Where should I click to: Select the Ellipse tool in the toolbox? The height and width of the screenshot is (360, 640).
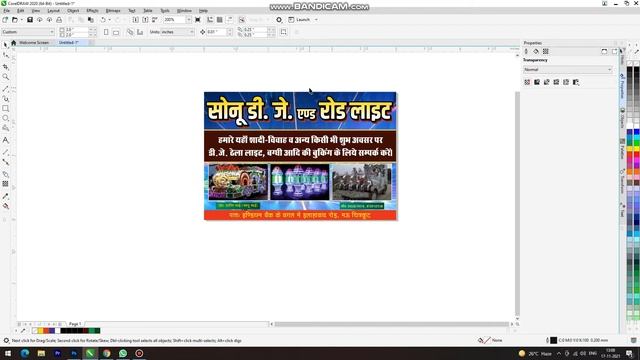coord(5,118)
